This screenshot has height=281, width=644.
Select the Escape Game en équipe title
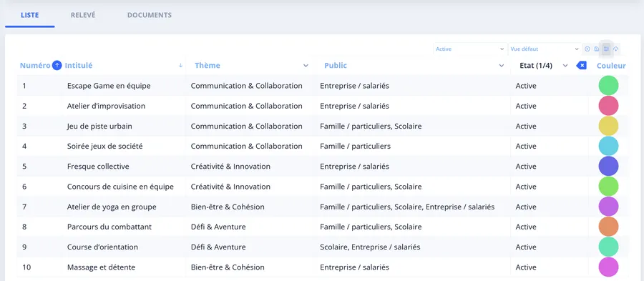coord(109,86)
